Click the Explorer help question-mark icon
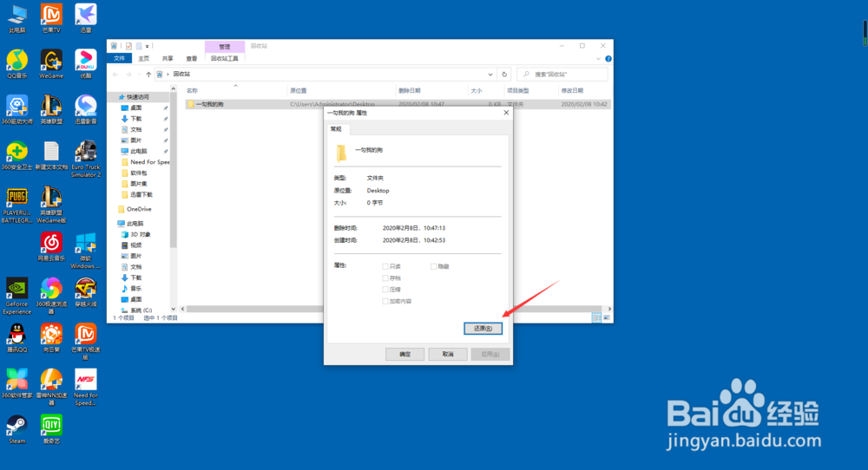 [608, 59]
